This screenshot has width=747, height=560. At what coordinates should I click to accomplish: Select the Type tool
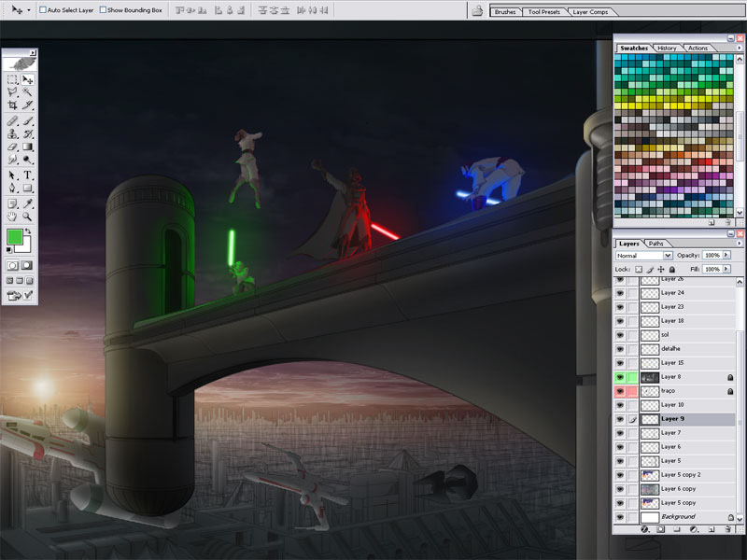[28, 175]
